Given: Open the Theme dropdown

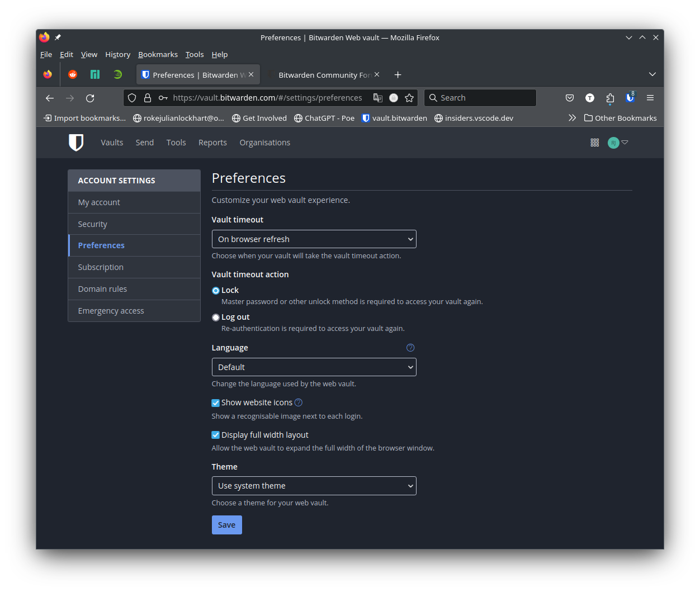Looking at the screenshot, I should (x=314, y=486).
